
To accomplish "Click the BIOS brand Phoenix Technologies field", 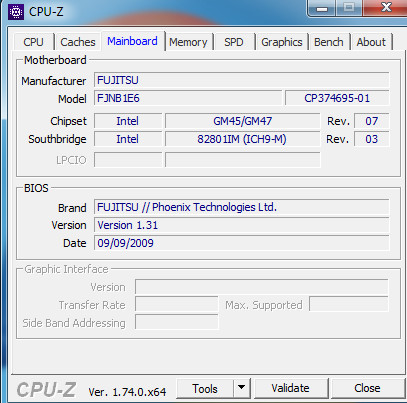I will pyautogui.click(x=241, y=207).
